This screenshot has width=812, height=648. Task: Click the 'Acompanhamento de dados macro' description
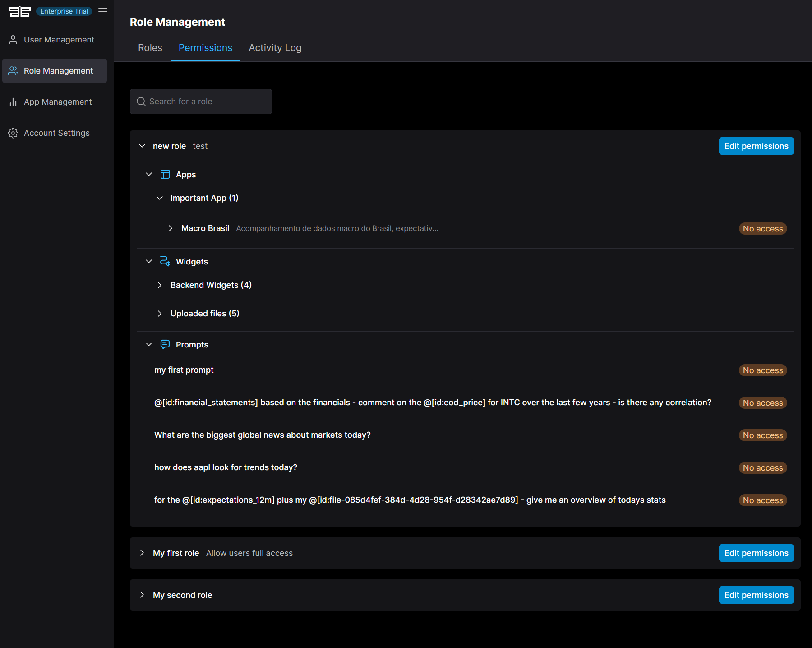tap(337, 228)
